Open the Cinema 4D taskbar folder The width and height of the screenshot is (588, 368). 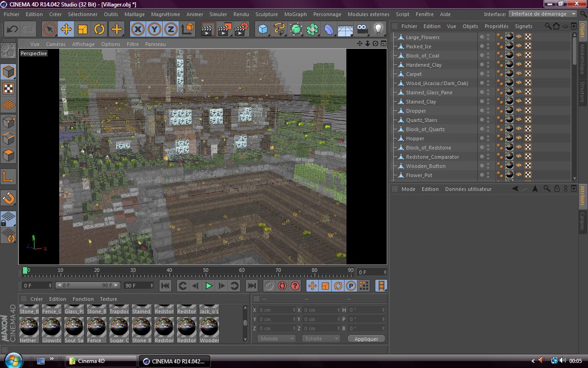point(102,361)
